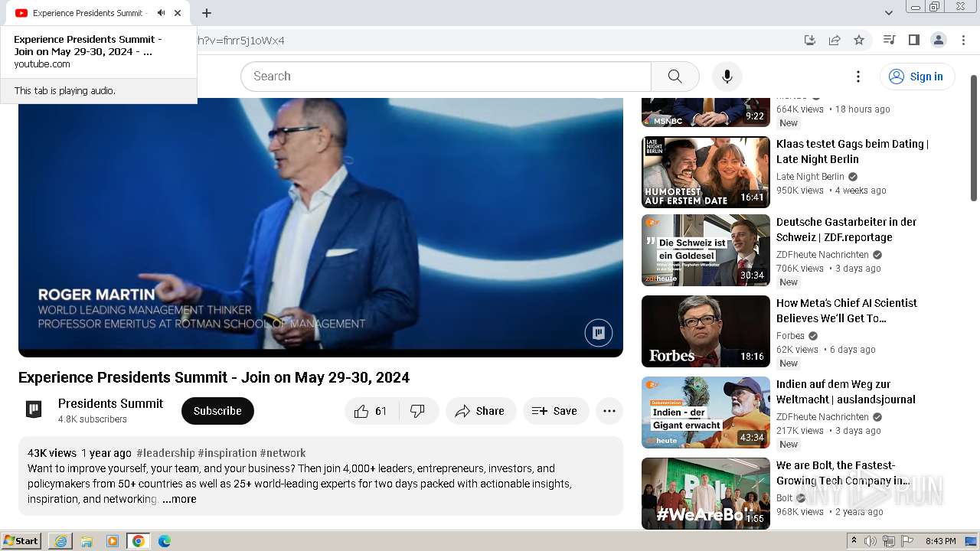Share the video

point(480,411)
